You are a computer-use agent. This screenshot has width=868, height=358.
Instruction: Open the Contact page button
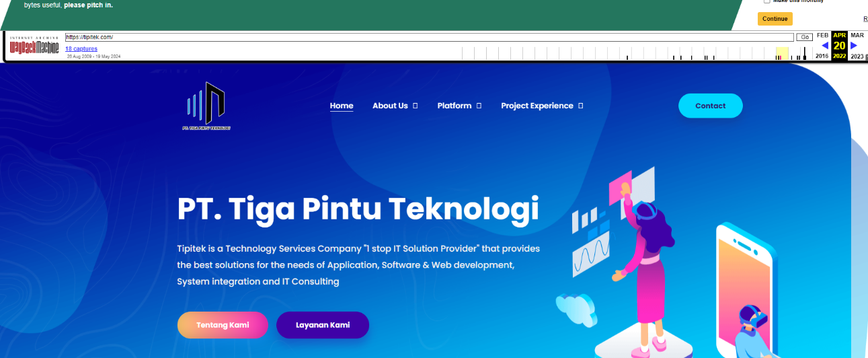pos(711,106)
